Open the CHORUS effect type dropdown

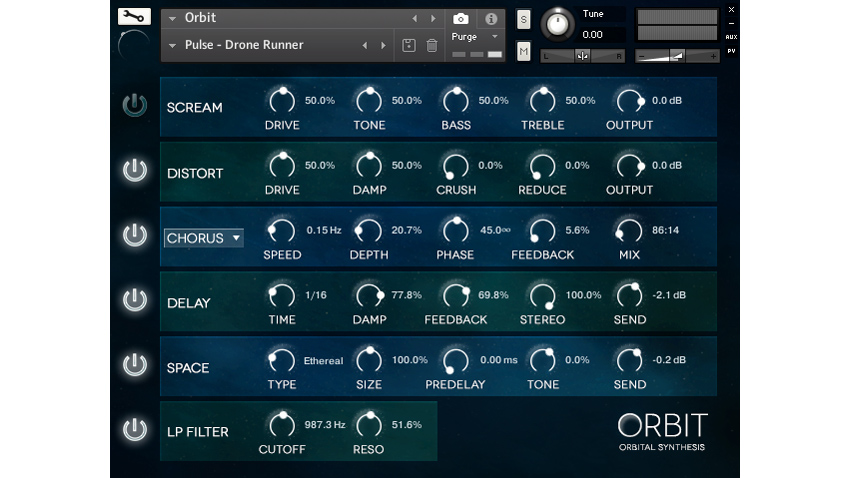coord(204,238)
